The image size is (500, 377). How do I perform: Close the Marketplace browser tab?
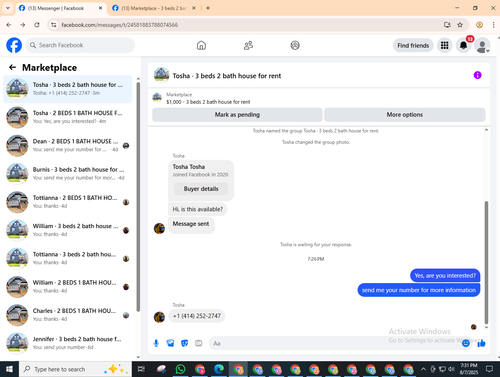click(x=194, y=8)
